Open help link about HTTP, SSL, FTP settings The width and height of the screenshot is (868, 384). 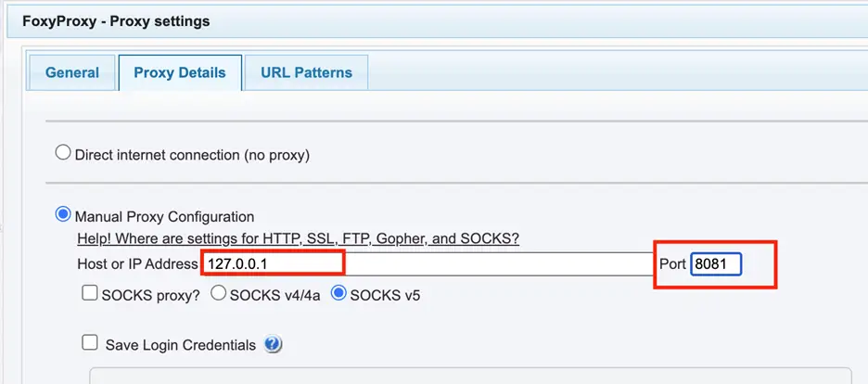coord(299,239)
